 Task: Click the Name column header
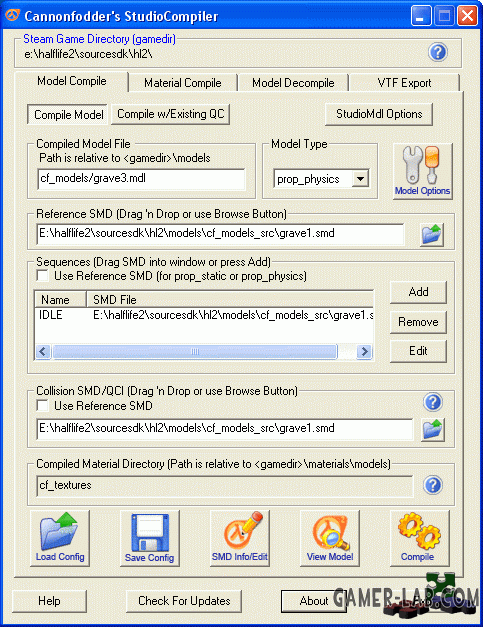click(61, 300)
